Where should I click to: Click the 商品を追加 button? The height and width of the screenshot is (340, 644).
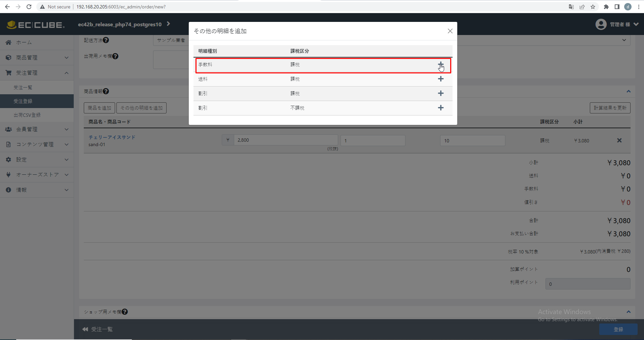pos(99,108)
